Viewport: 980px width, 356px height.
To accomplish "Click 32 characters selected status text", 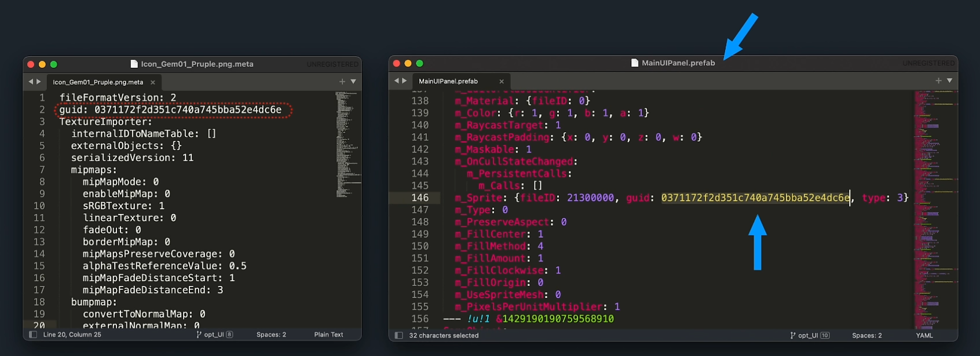I will point(444,335).
